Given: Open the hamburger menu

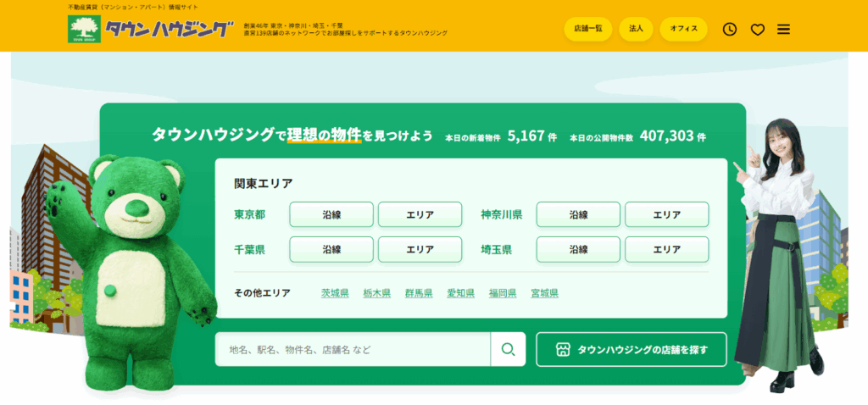Looking at the screenshot, I should pyautogui.click(x=783, y=29).
